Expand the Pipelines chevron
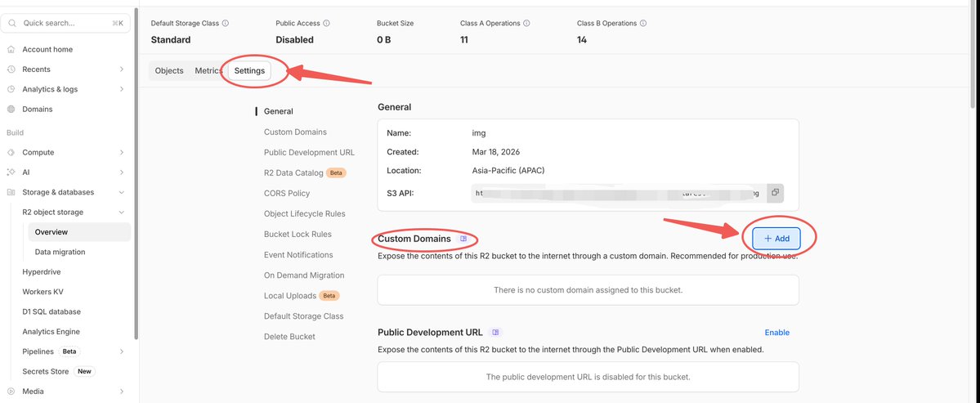This screenshot has width=980, height=403. pyautogui.click(x=121, y=352)
